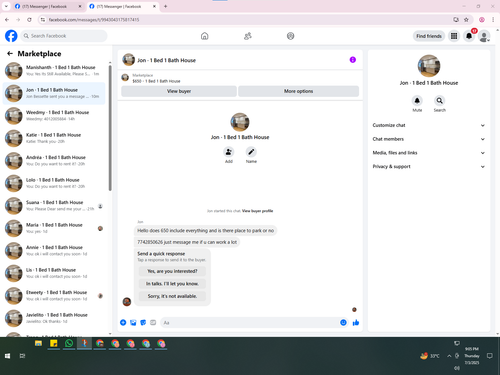
Task: Open the Suana conversation
Action: click(x=54, y=205)
